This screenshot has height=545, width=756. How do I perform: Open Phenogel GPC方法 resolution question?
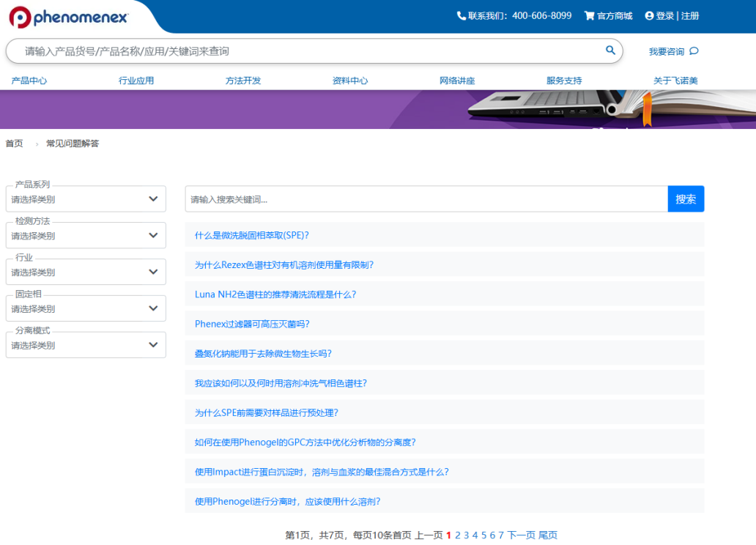(x=305, y=442)
